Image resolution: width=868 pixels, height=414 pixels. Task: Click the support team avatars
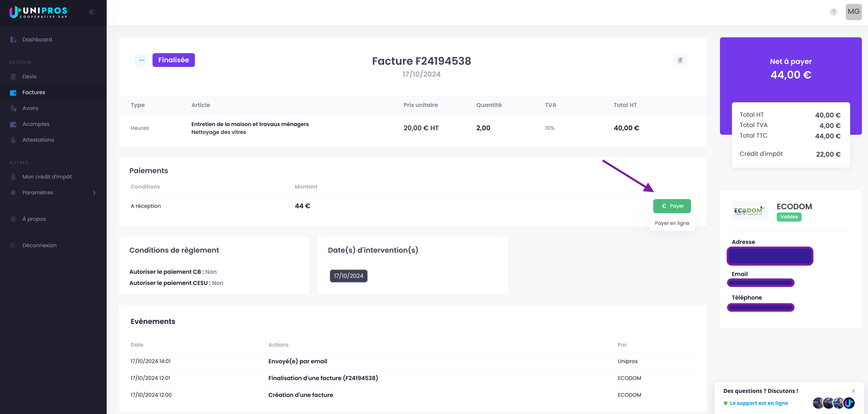click(833, 403)
